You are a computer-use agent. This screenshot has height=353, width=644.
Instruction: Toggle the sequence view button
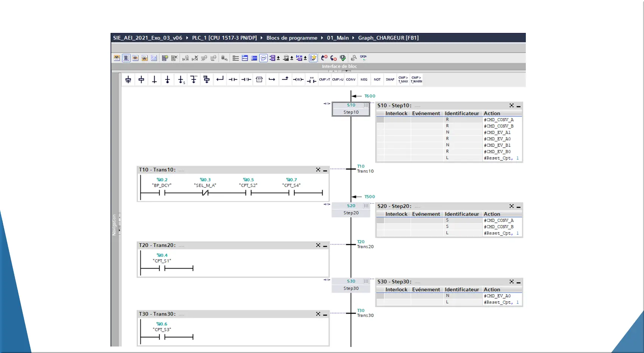[126, 58]
